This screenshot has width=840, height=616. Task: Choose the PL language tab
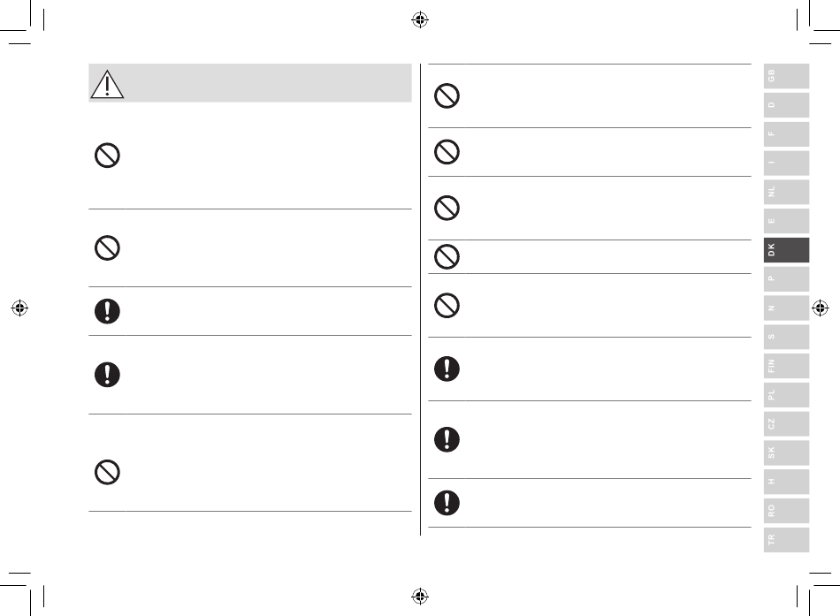pyautogui.click(x=786, y=395)
